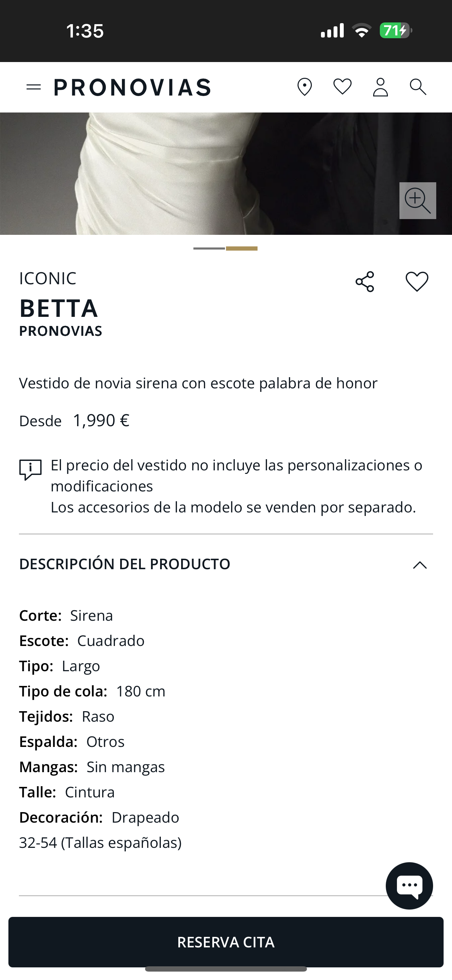Open the store locator pin icon
Image resolution: width=452 pixels, height=980 pixels.
pos(304,87)
